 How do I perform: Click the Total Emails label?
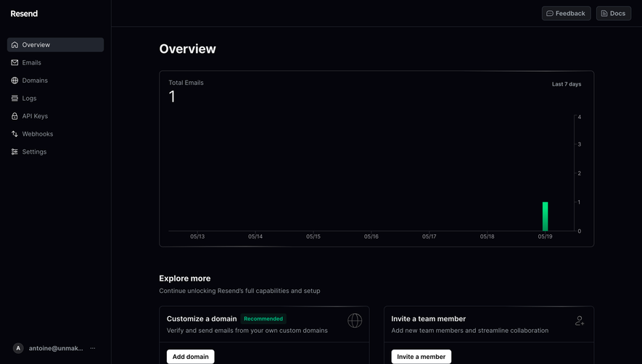pos(186,83)
